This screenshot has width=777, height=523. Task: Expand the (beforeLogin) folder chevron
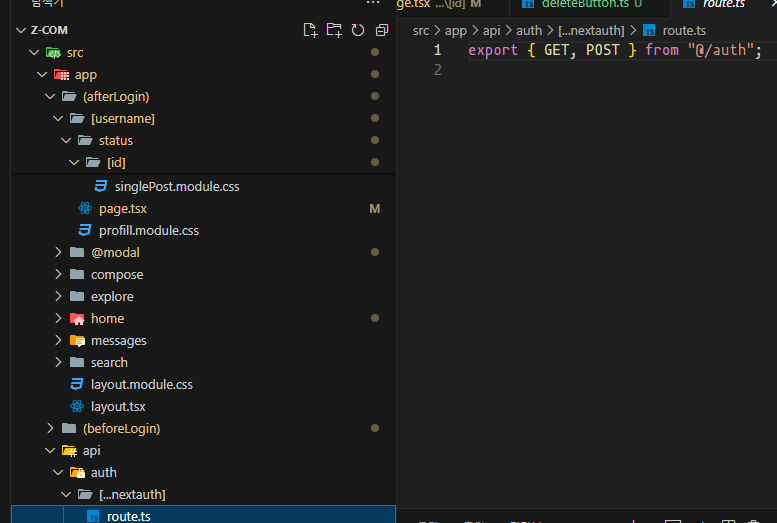[x=50, y=428]
